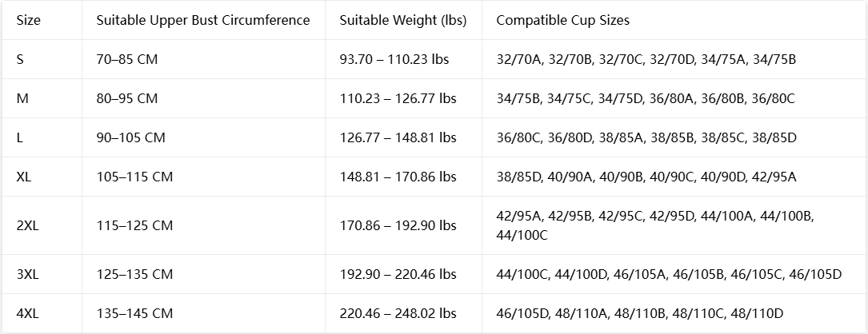This screenshot has width=868, height=334.
Task: Select the 105–115 CM circumference cell
Action: [x=134, y=177]
